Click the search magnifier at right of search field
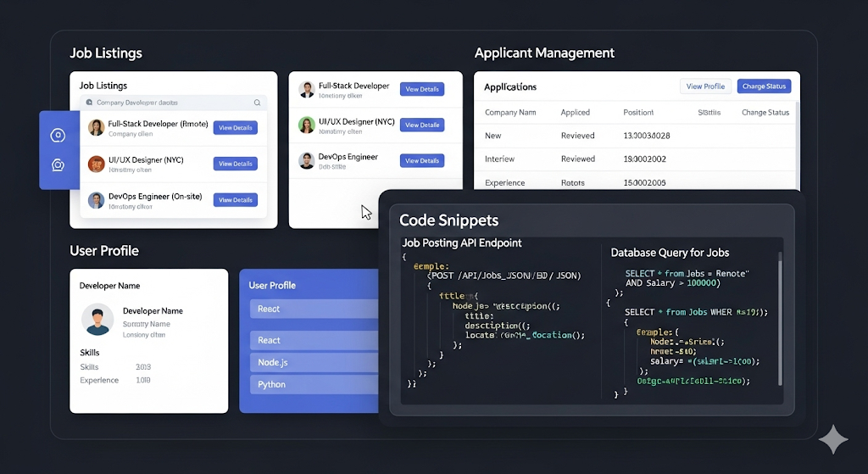 pos(257,103)
